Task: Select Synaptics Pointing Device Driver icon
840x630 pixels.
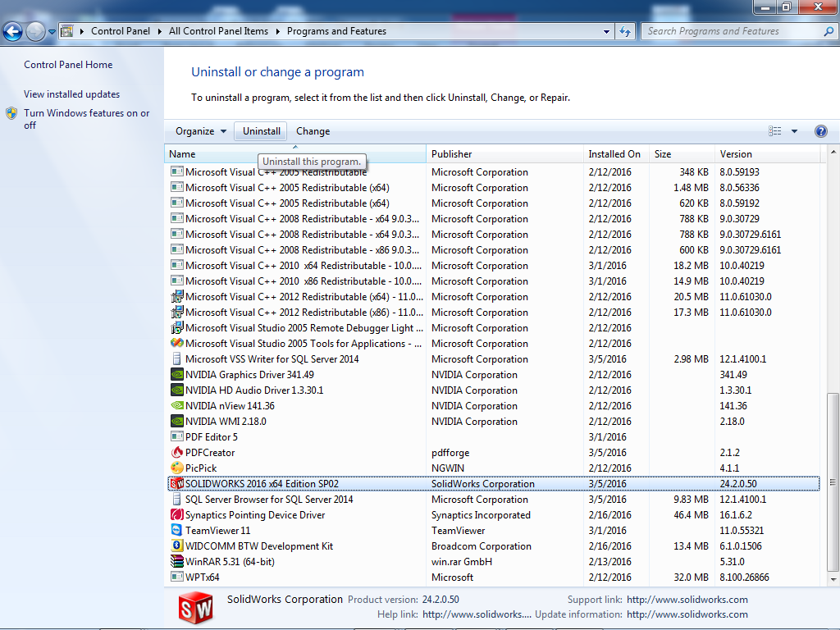Action: [x=177, y=515]
